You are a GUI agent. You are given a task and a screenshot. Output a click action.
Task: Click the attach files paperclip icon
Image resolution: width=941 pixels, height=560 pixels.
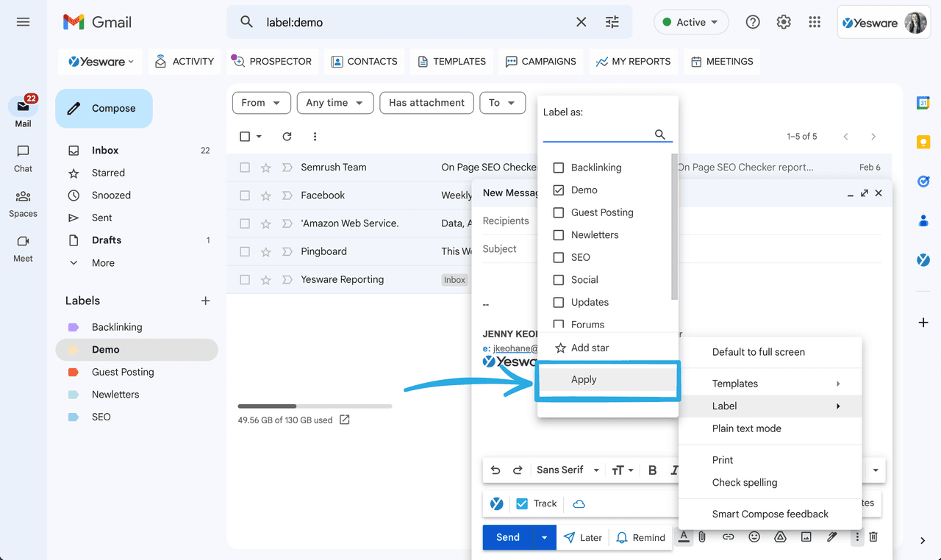pos(702,537)
